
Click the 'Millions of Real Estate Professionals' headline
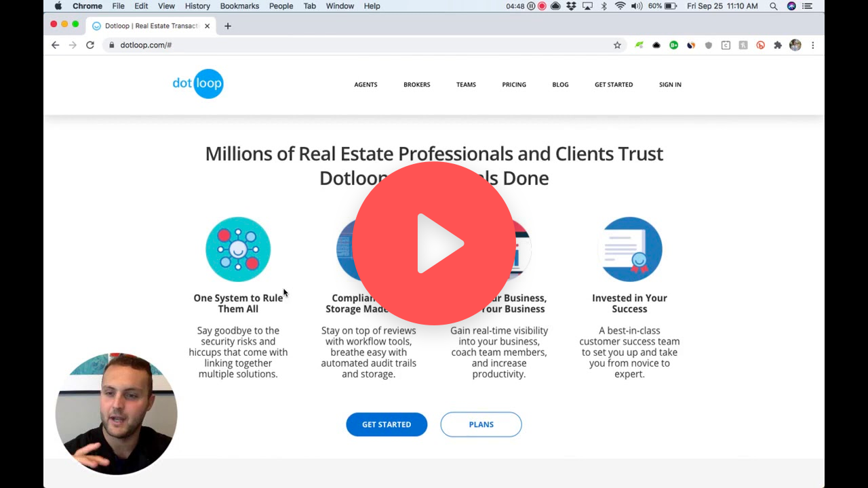tap(434, 165)
